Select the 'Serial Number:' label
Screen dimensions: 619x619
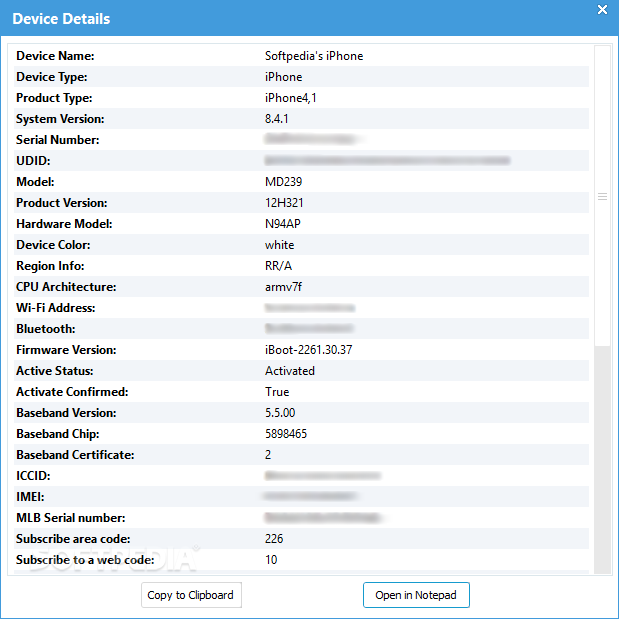point(58,140)
